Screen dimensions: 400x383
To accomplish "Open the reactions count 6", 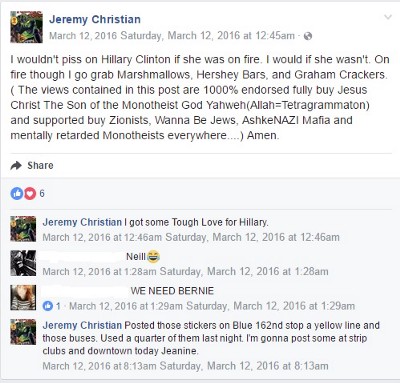I will [x=42, y=193].
